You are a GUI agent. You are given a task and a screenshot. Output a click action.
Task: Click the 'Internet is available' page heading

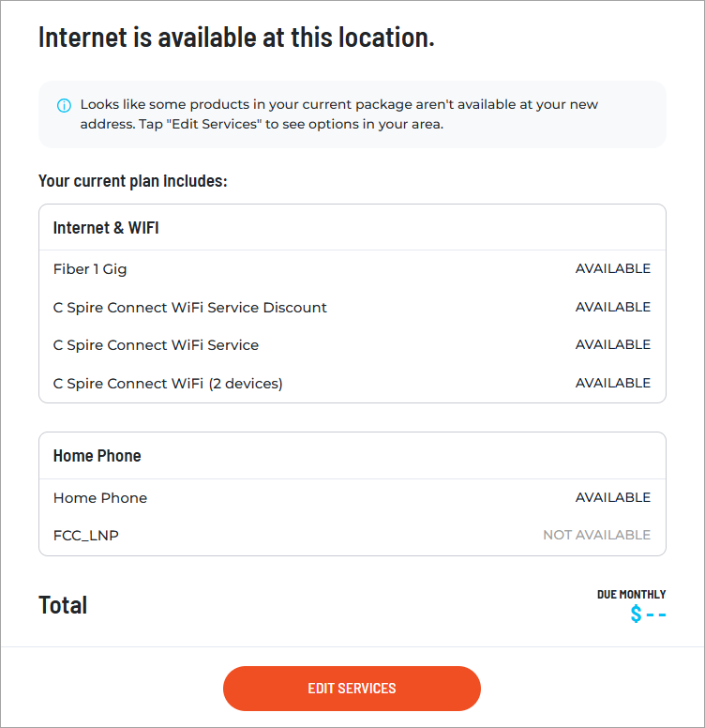[236, 38]
